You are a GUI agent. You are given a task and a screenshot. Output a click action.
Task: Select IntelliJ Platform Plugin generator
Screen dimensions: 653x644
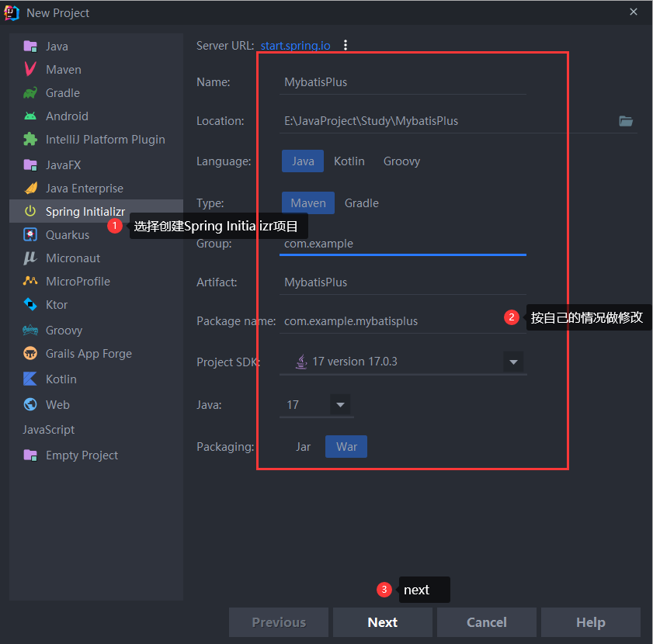96,139
